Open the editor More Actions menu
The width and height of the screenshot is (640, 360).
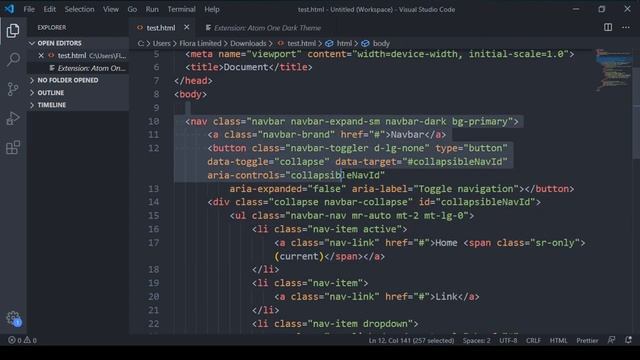click(626, 27)
